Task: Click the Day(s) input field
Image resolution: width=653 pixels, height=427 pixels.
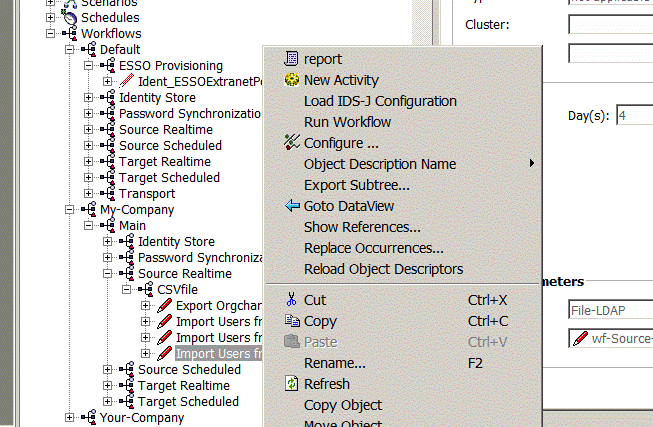Action: click(634, 115)
